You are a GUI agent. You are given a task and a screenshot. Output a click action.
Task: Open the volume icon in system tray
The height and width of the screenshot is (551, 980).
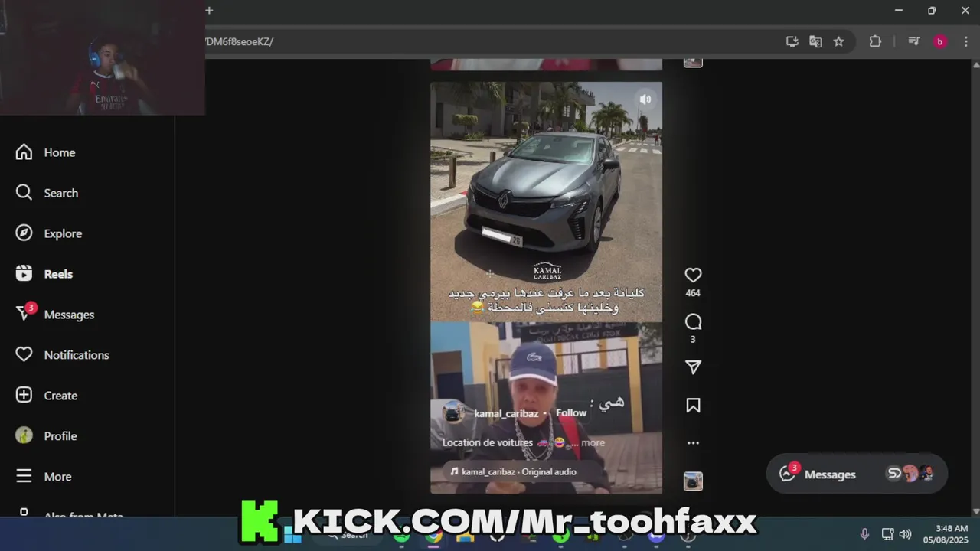coord(905,534)
